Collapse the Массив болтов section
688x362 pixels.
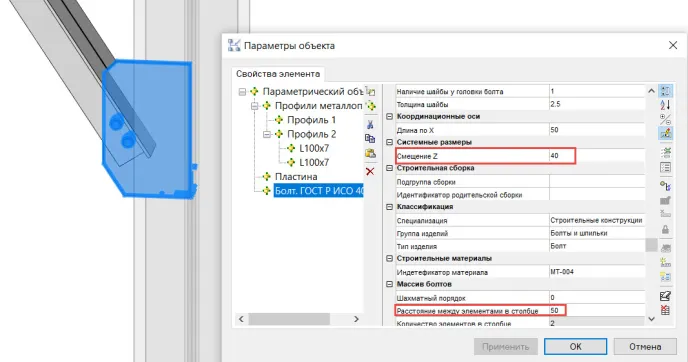[x=389, y=284]
